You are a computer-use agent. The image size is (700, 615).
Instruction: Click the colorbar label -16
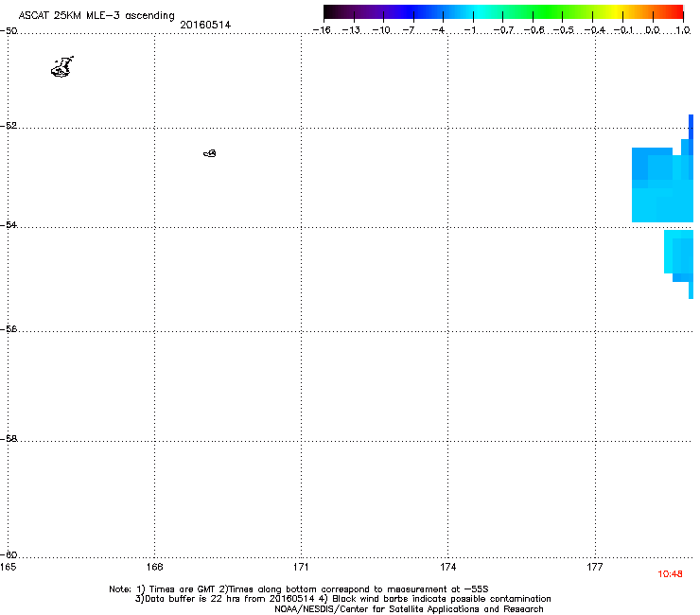[322, 30]
